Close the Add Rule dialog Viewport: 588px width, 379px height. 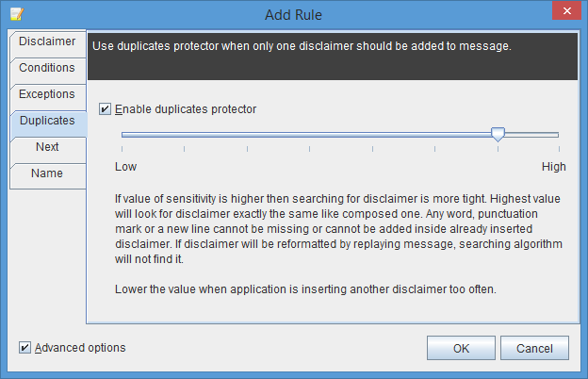(x=566, y=11)
